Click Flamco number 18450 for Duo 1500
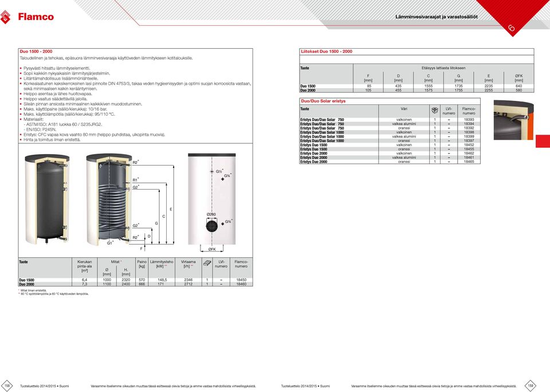 pyautogui.click(x=241, y=280)
